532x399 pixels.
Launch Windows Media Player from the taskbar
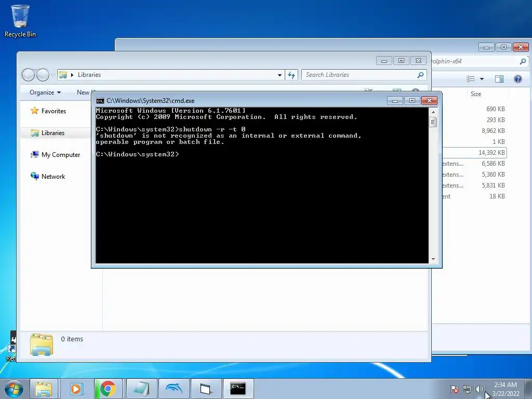[76, 389]
